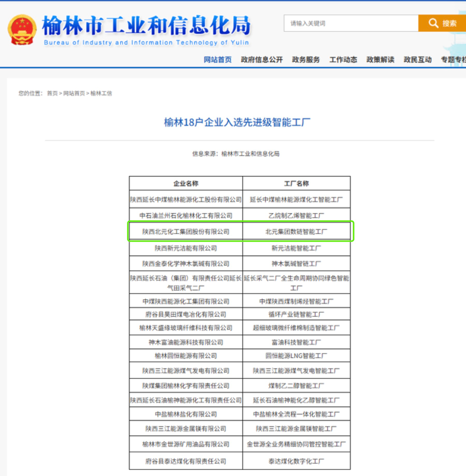
Task: Click the 企业名称 table header
Action: pyautogui.click(x=186, y=183)
